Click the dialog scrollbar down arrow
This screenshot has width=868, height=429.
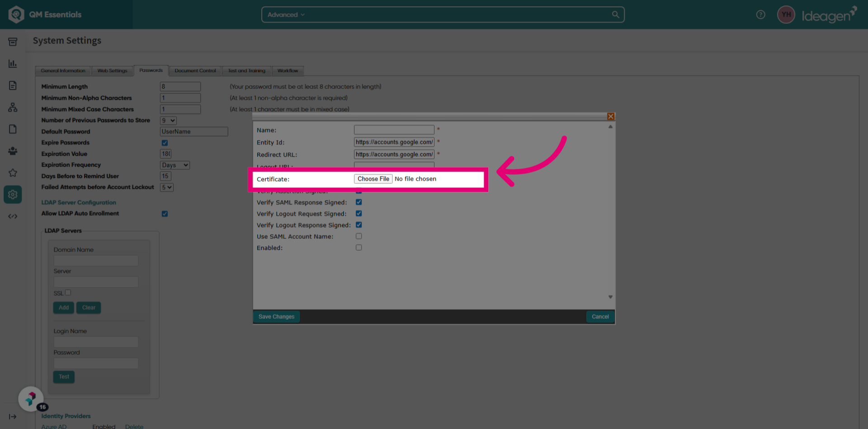point(610,297)
